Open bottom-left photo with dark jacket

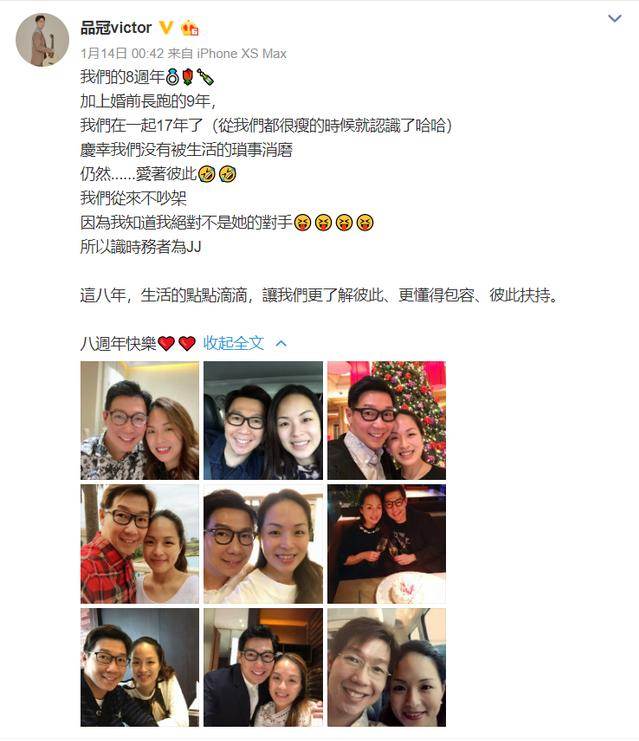point(140,667)
